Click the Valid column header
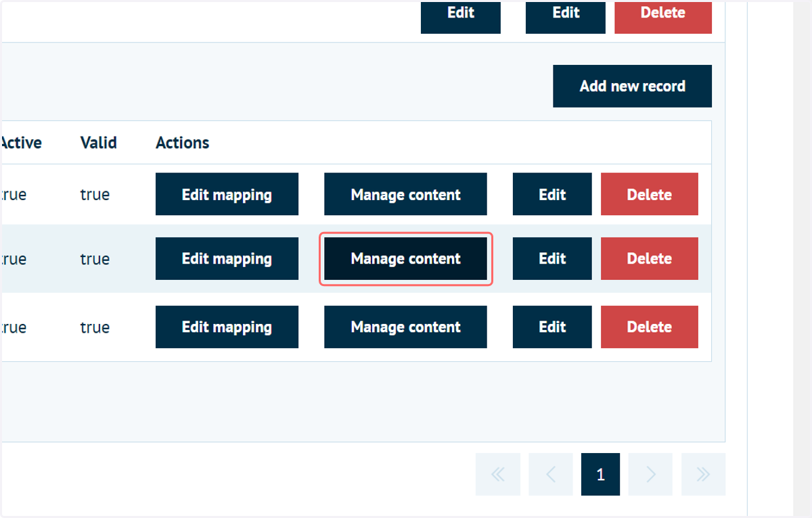The image size is (812, 518). (x=99, y=143)
